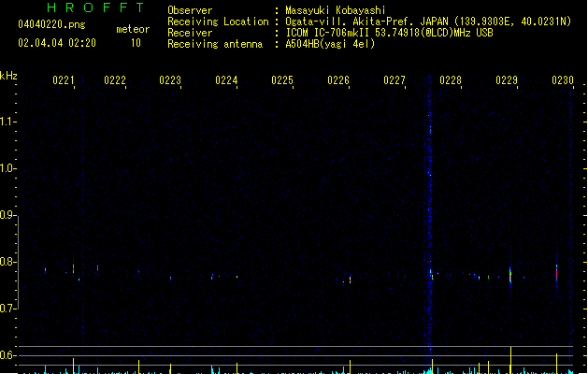Select the filename 04040220.png
588x374 pixels.
click(x=51, y=24)
